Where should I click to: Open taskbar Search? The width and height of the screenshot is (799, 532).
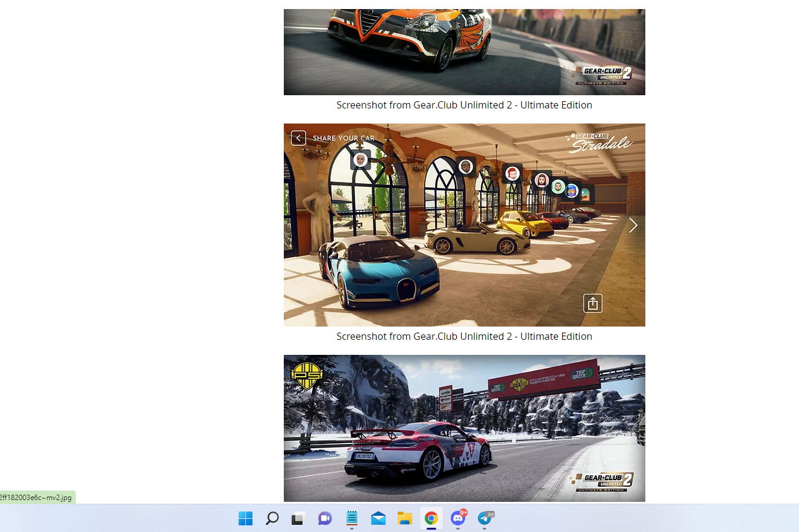(x=272, y=518)
